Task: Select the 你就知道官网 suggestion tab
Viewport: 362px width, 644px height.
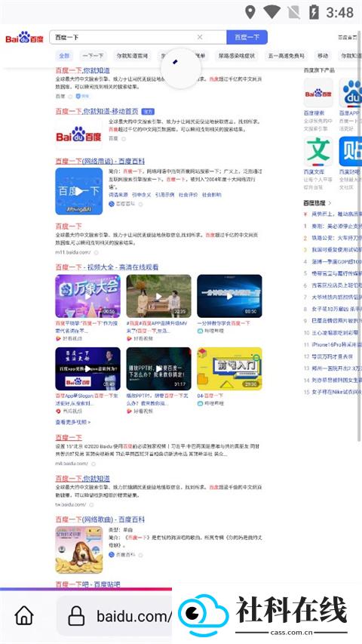Action: [x=131, y=55]
